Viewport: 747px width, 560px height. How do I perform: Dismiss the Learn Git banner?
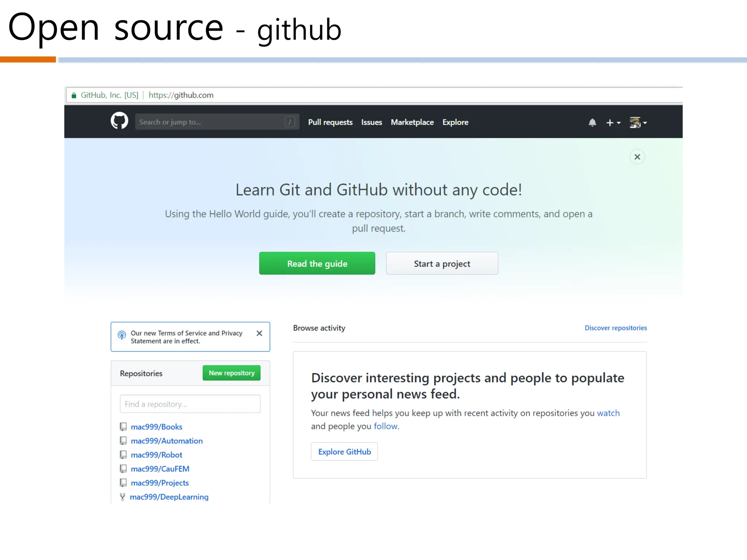point(637,157)
